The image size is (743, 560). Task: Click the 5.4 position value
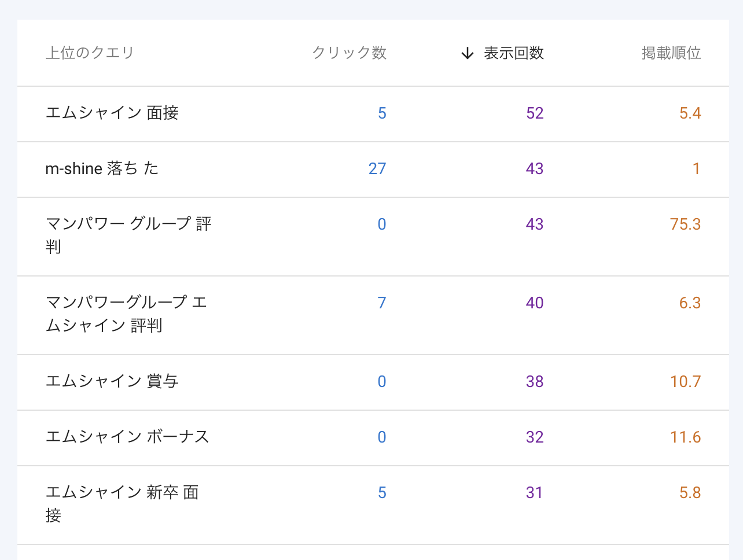point(690,113)
